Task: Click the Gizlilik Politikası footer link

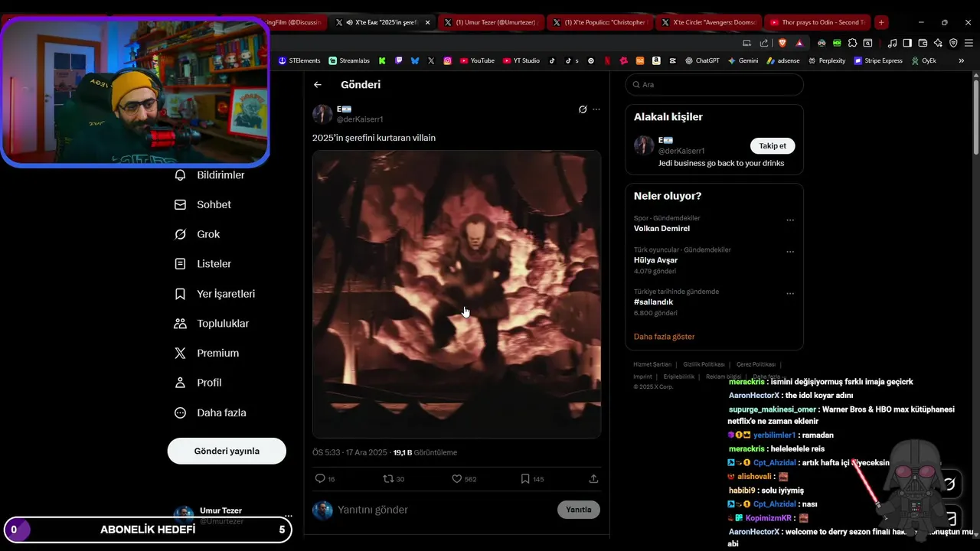Action: pos(704,364)
